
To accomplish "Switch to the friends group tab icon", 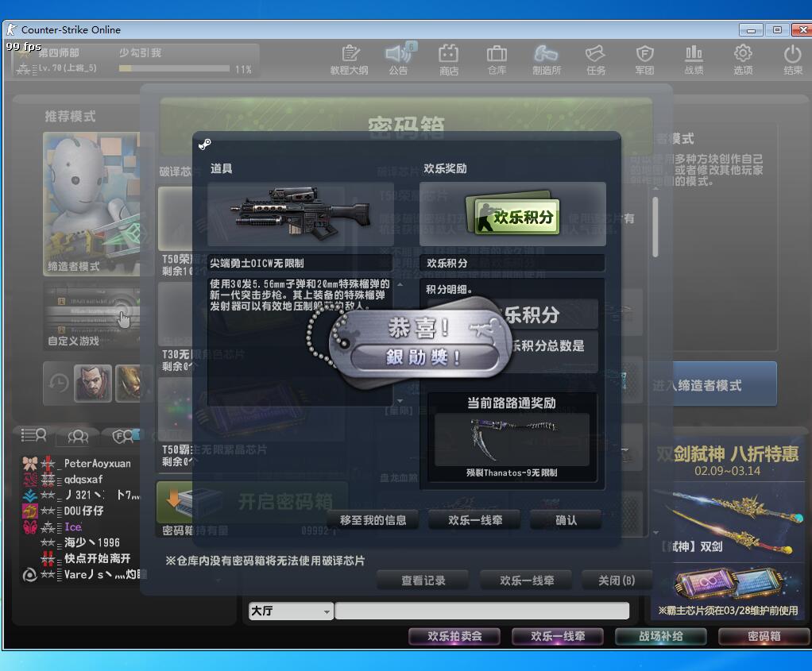I will [78, 437].
